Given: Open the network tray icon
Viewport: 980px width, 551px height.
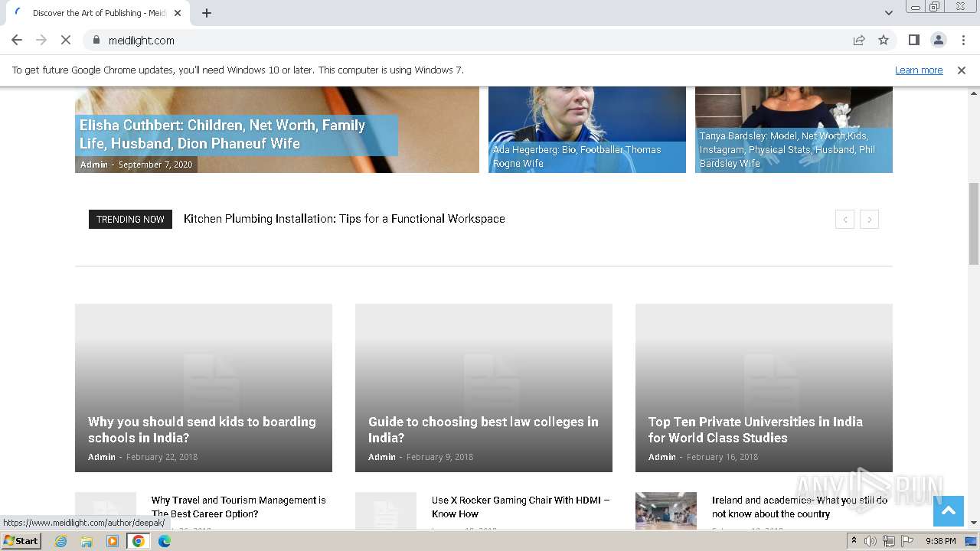Looking at the screenshot, I should pos(888,541).
